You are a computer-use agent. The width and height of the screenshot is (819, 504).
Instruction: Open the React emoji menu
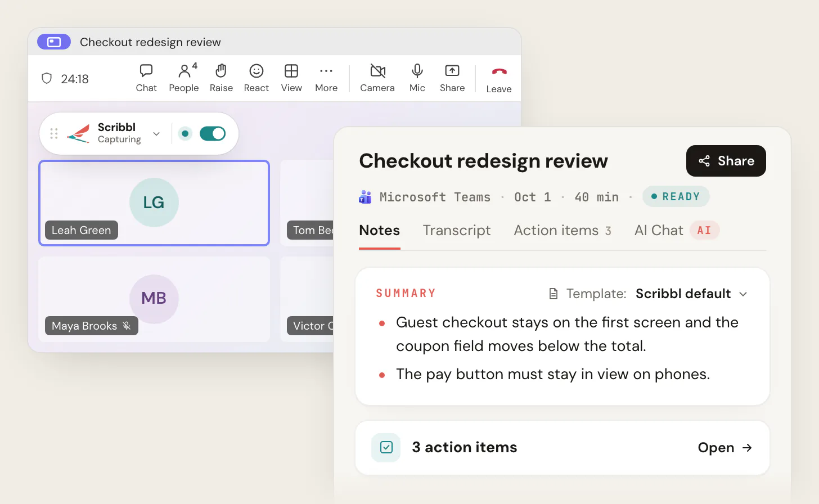[x=256, y=78]
